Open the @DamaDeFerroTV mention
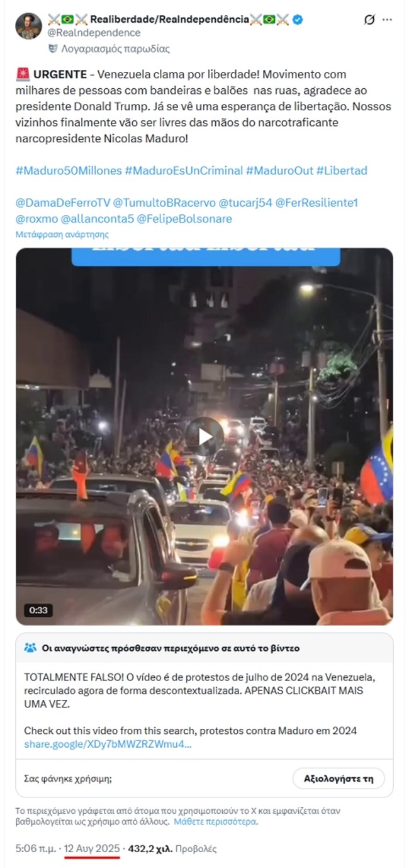The image size is (409, 868). click(x=63, y=203)
